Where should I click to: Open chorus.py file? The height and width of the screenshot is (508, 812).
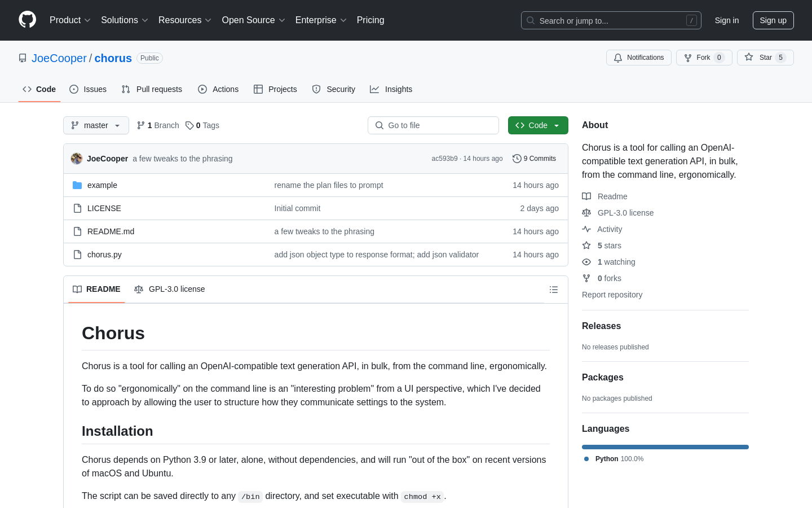click(104, 255)
